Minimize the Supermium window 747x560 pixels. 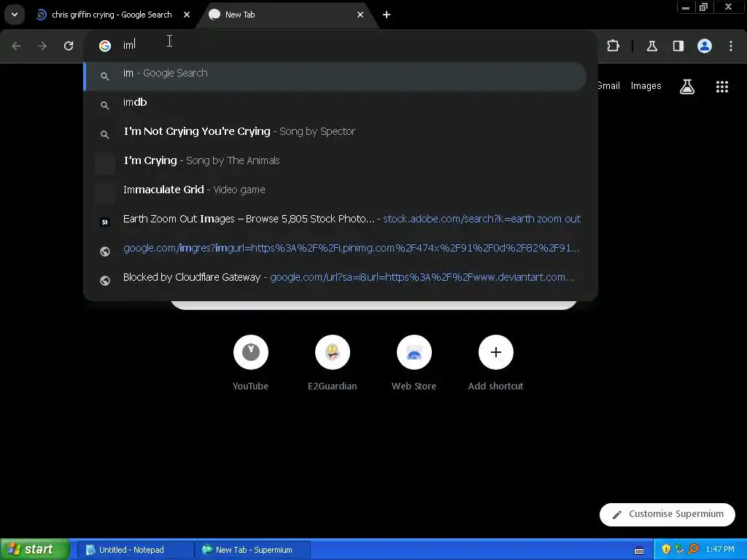click(x=686, y=7)
